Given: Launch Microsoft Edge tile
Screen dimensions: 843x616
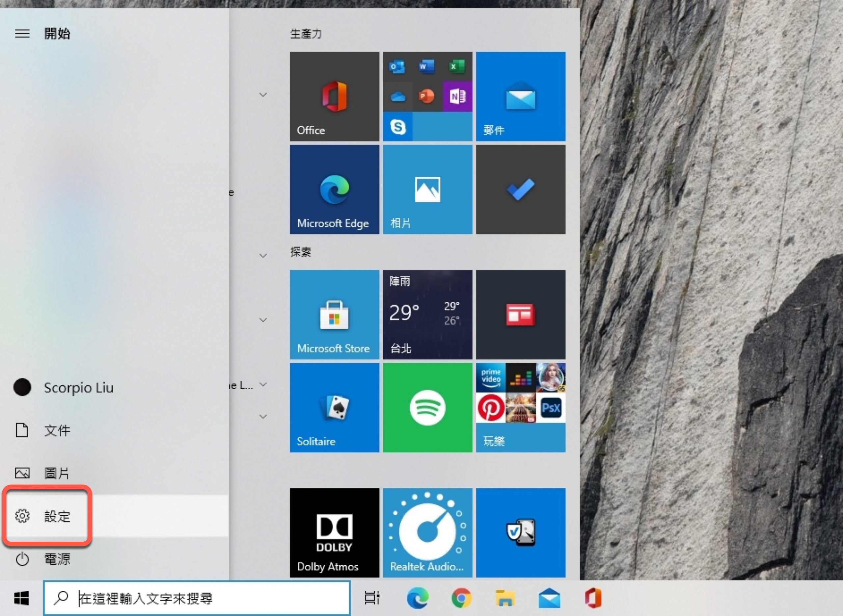Looking at the screenshot, I should tap(334, 190).
